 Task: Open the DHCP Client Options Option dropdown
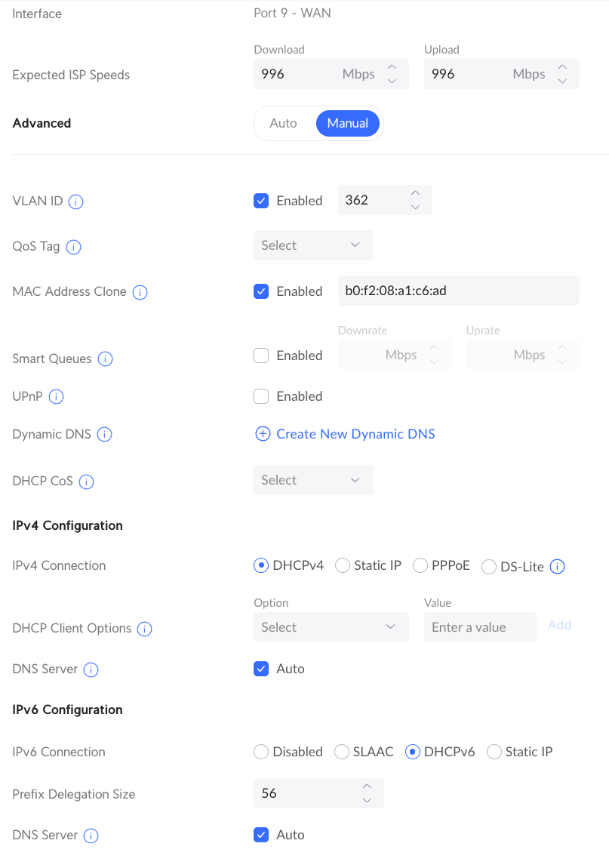coord(331,627)
